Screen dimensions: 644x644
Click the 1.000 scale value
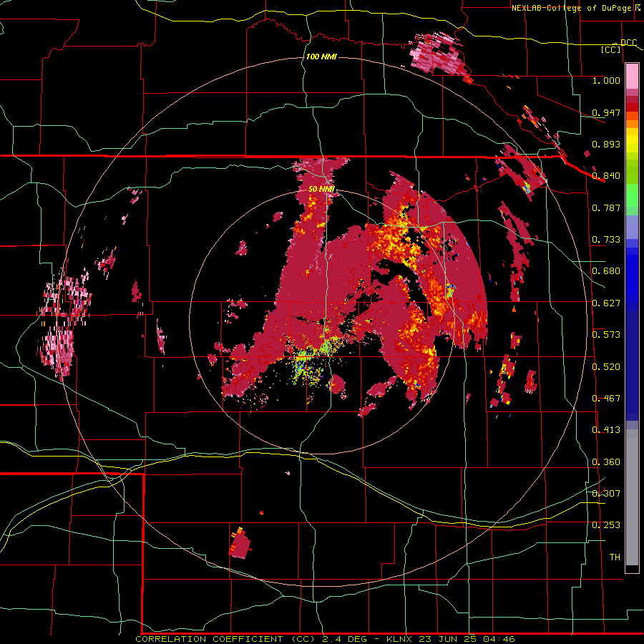click(606, 80)
